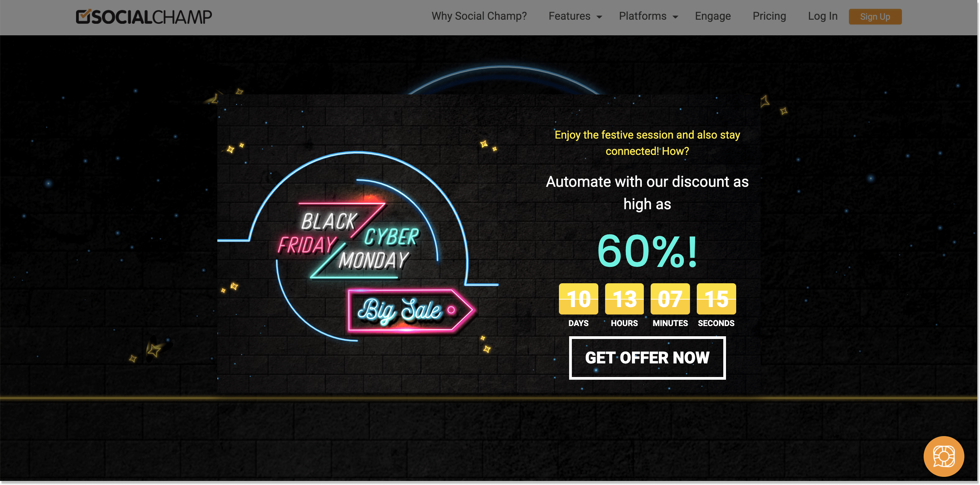Click the Sign Up button
This screenshot has width=980, height=485.
[875, 17]
